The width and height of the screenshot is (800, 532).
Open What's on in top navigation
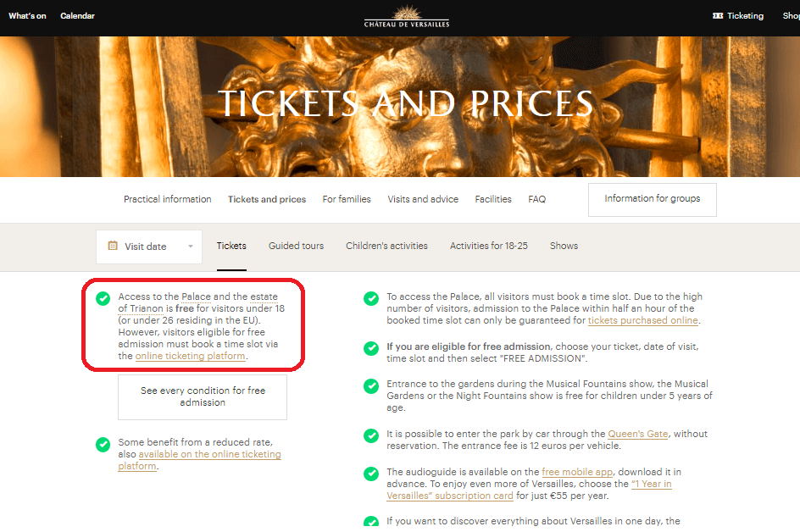click(28, 16)
